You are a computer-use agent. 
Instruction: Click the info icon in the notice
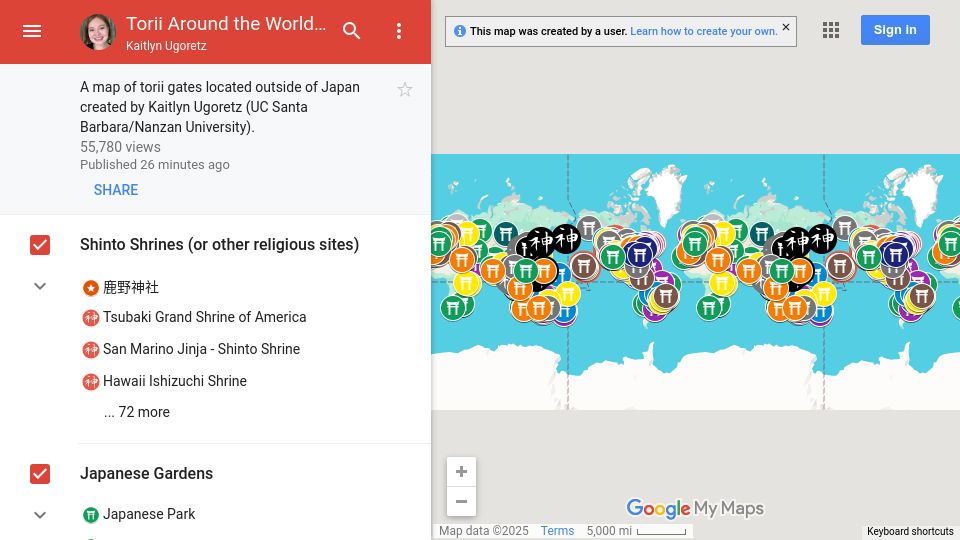[x=460, y=31]
